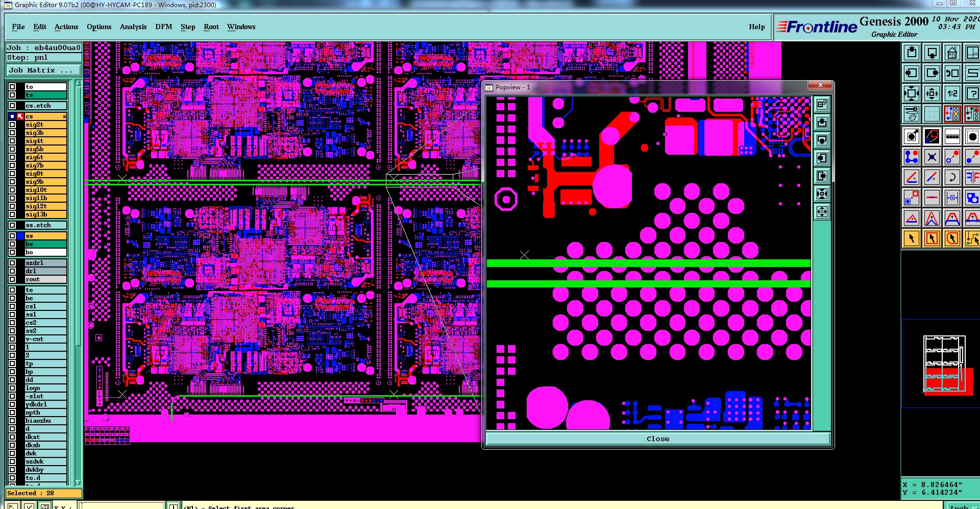Click the Close button in Popview
This screenshot has height=509, width=980.
pos(657,439)
